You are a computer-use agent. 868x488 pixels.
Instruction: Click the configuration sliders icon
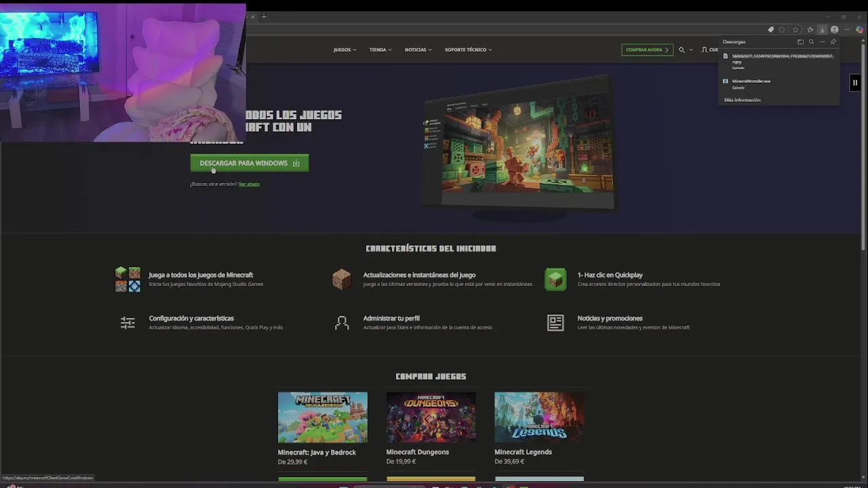click(x=127, y=323)
